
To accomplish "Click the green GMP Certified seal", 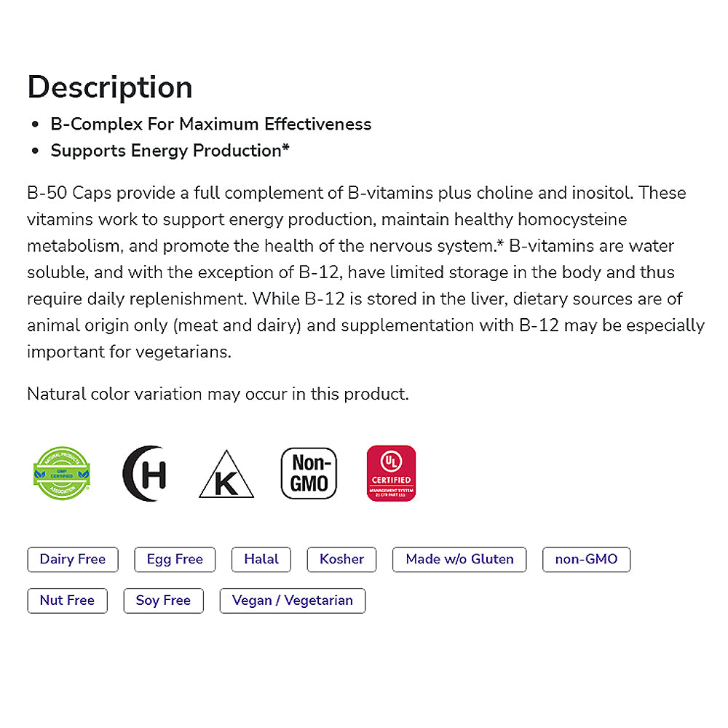I will (61, 473).
